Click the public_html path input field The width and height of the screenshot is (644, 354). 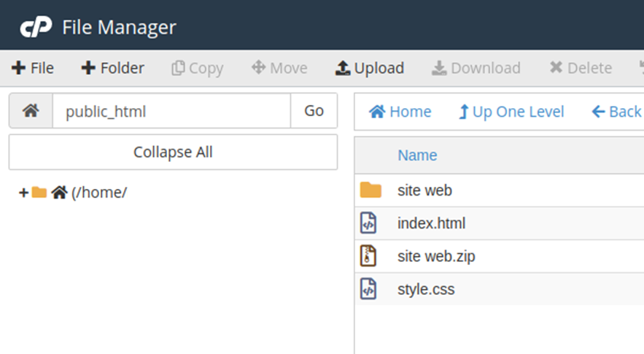pyautogui.click(x=171, y=111)
